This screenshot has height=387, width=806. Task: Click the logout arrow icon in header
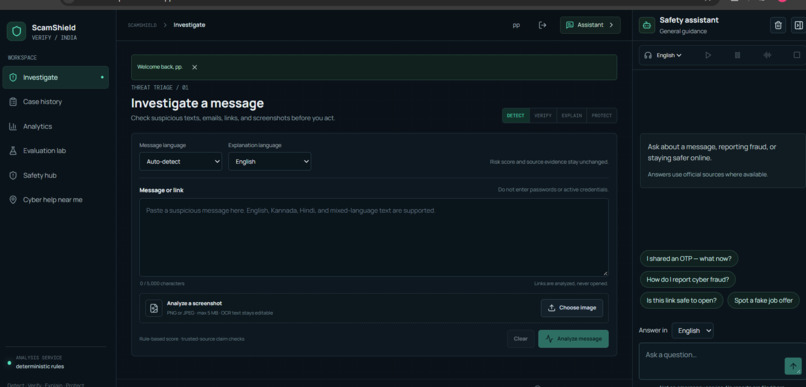(542, 25)
